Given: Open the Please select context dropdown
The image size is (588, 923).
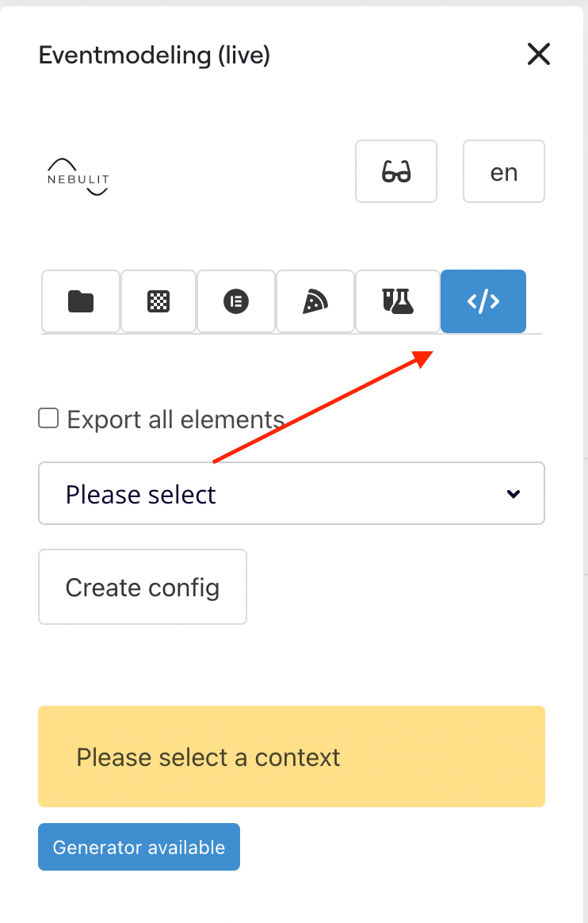Looking at the screenshot, I should pyautogui.click(x=291, y=493).
